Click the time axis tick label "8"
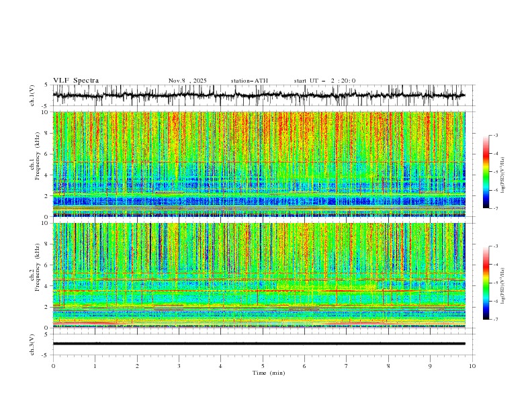Screen dimensions: 532x411 pos(388,366)
